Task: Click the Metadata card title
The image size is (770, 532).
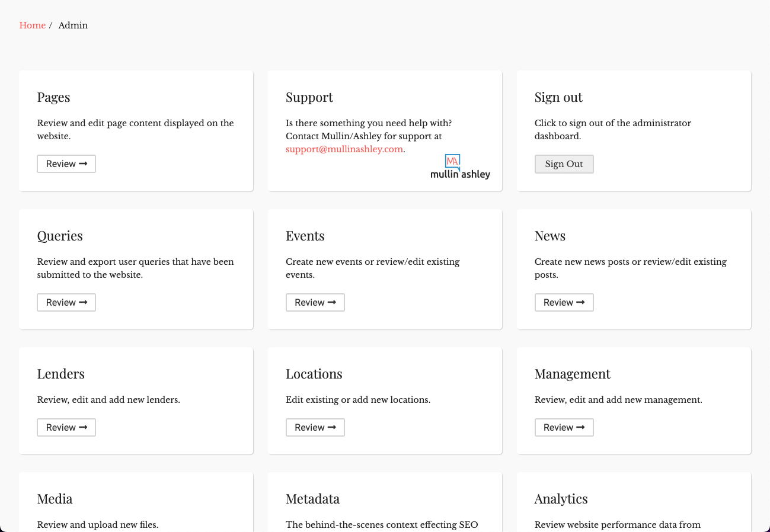Action: (312, 499)
